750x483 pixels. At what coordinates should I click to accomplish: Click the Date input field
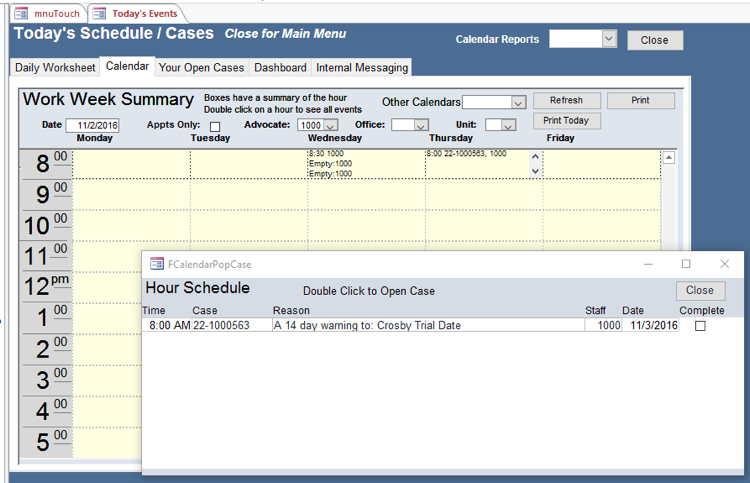(x=92, y=126)
